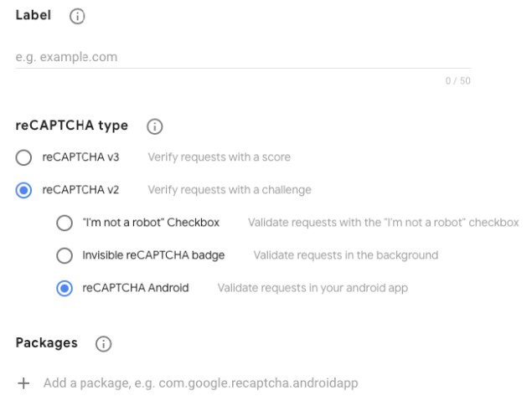The width and height of the screenshot is (532, 411).
Task: Select the reCAPTCHA v2 radio button
Action: [x=24, y=190]
